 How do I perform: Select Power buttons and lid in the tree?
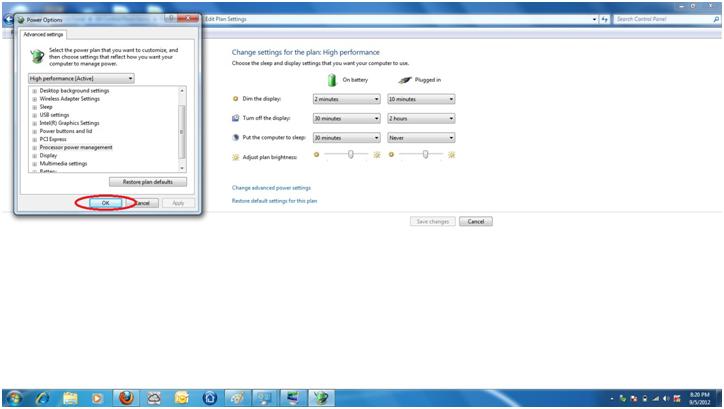click(66, 131)
